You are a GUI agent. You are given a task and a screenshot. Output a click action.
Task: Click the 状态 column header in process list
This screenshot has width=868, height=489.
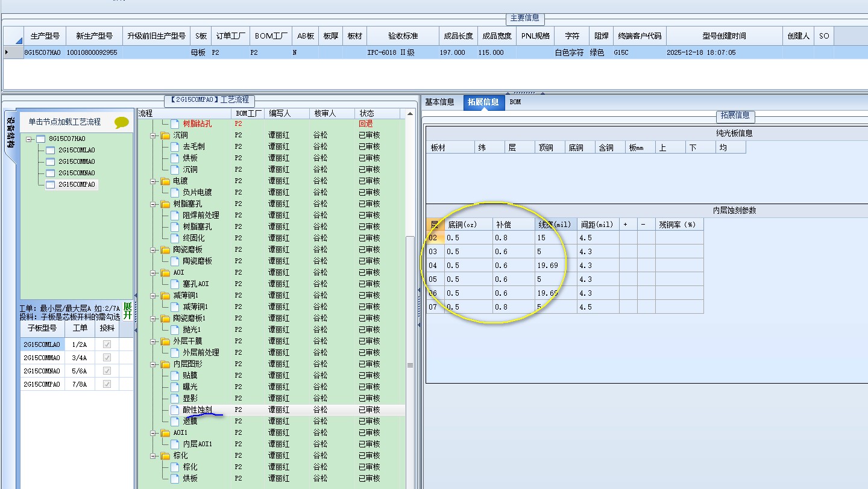379,113
